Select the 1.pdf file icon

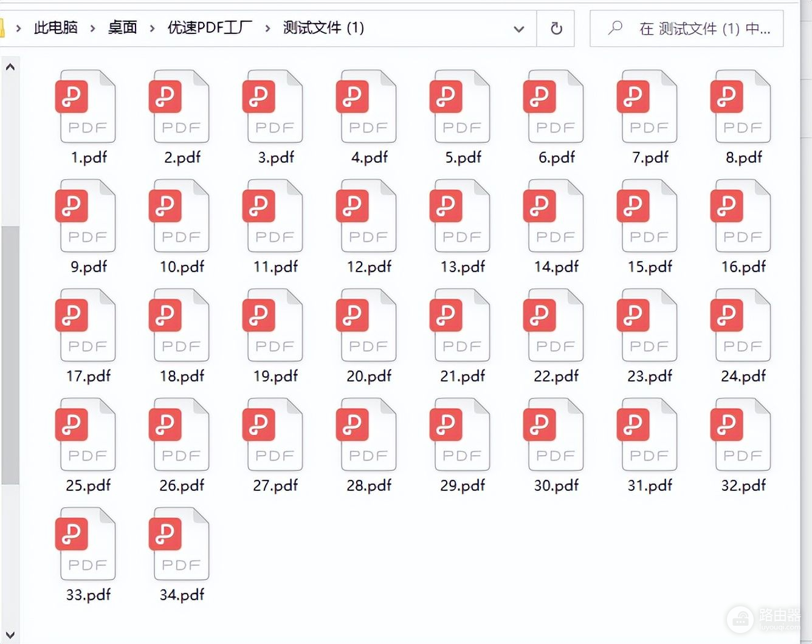(86, 106)
